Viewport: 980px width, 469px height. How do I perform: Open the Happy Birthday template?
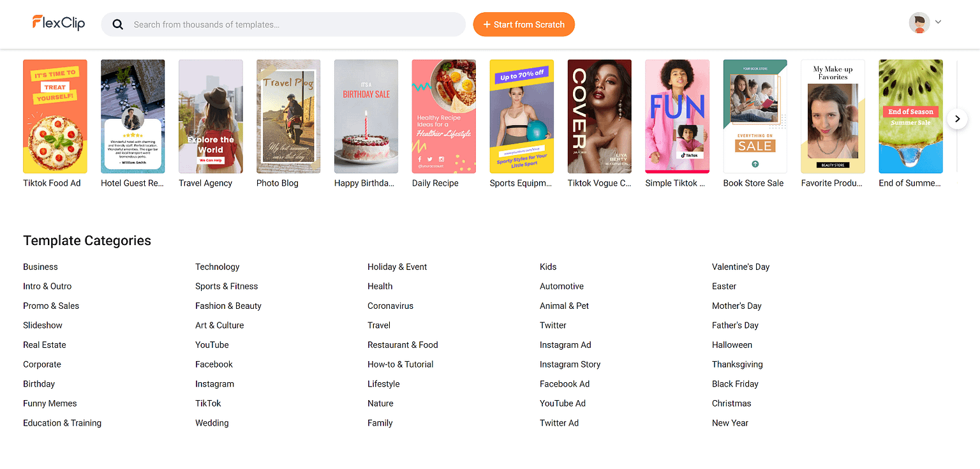pyautogui.click(x=366, y=116)
